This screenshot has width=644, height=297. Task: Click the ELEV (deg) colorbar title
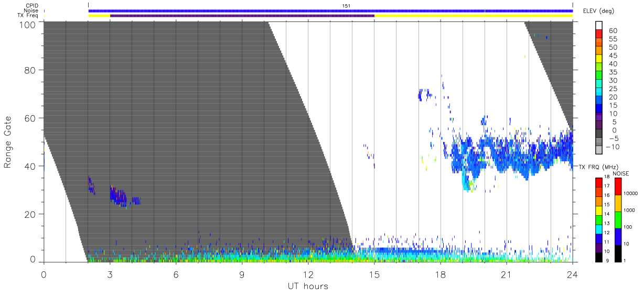tap(598, 10)
